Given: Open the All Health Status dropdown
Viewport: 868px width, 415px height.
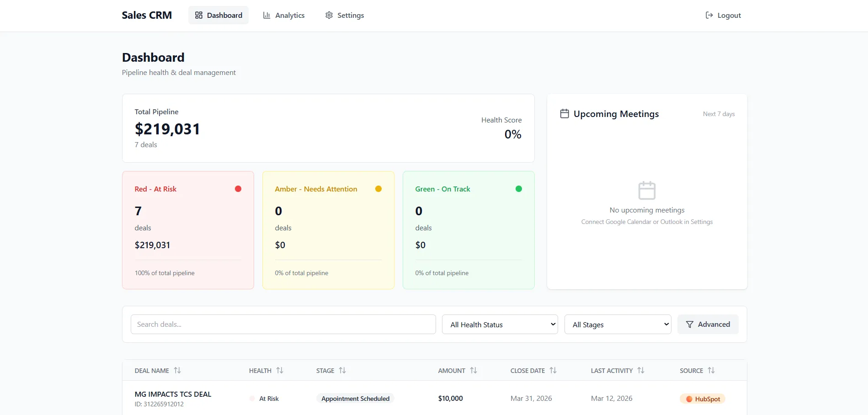Looking at the screenshot, I should [x=500, y=325].
